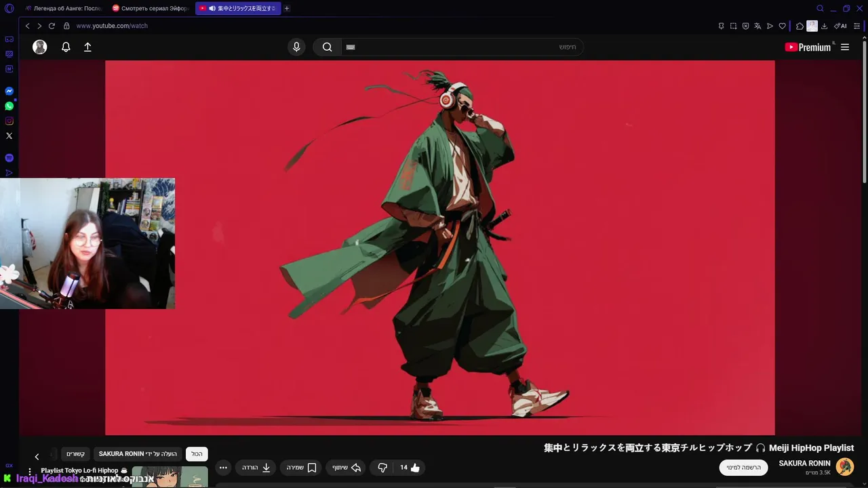
Task: Open Messenger in the Opera sidebar
Action: click(9, 91)
